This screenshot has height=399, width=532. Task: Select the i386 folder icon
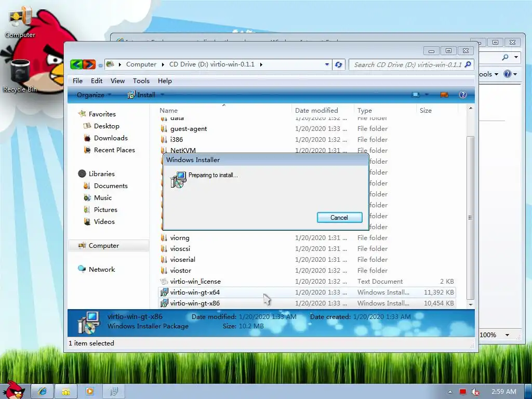coord(164,139)
